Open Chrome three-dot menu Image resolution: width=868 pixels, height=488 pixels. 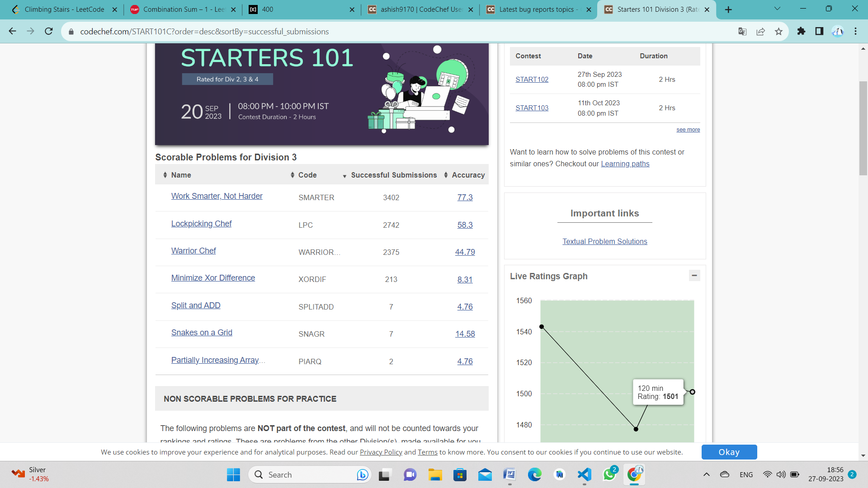855,31
